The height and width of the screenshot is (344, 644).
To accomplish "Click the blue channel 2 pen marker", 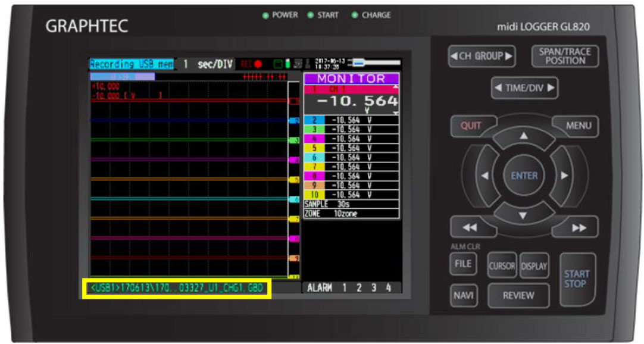I will coord(294,121).
